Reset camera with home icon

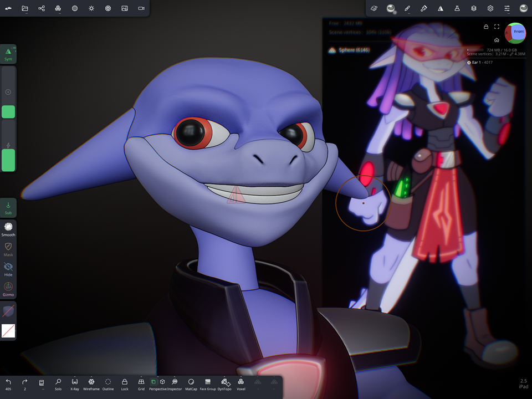[x=497, y=40]
